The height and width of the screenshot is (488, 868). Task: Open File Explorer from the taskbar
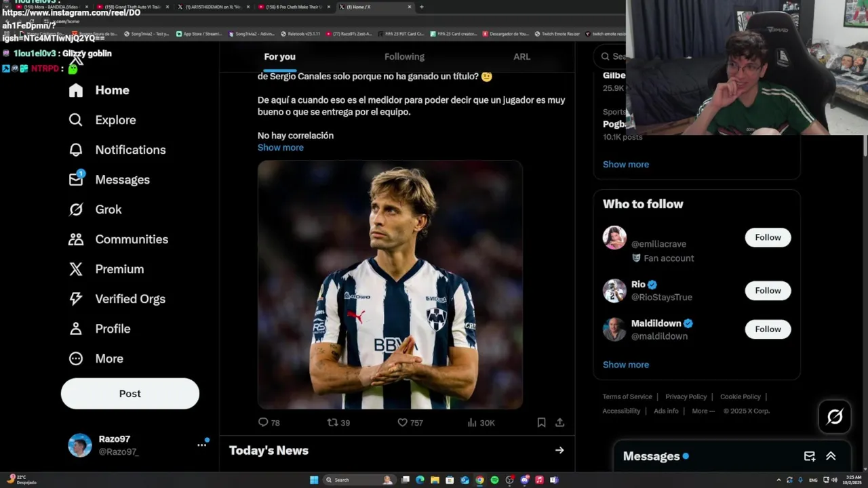(x=435, y=480)
